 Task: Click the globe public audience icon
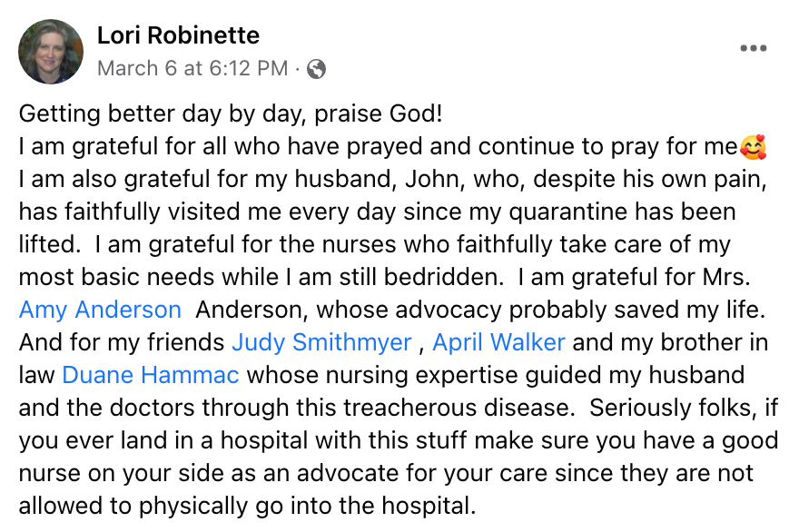tap(316, 69)
